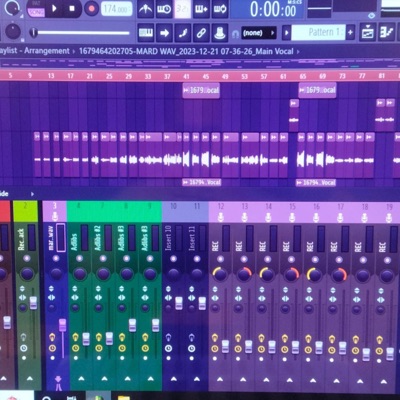Screen dimensions: 400x400
Task: Start playback with the Play button
Action: coord(54,9)
